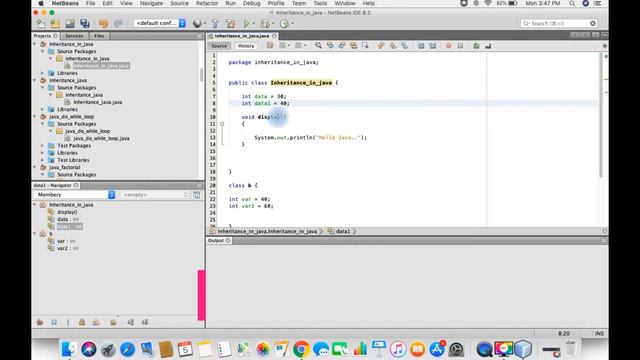Viewport: 640px width, 360px height.
Task: Click the Debug Project toolbar icon
Action: point(265,24)
